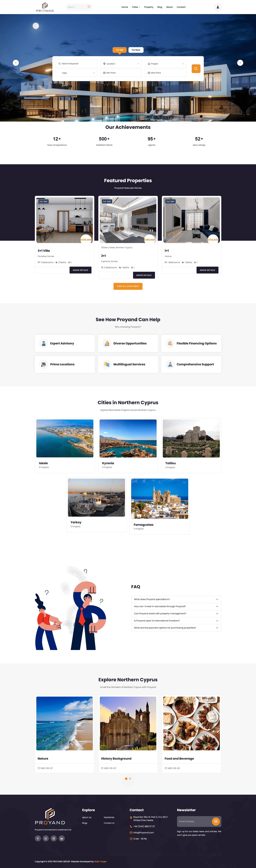Expand the Cities menu in the navbar
The height and width of the screenshot is (868, 256).
(x=136, y=7)
